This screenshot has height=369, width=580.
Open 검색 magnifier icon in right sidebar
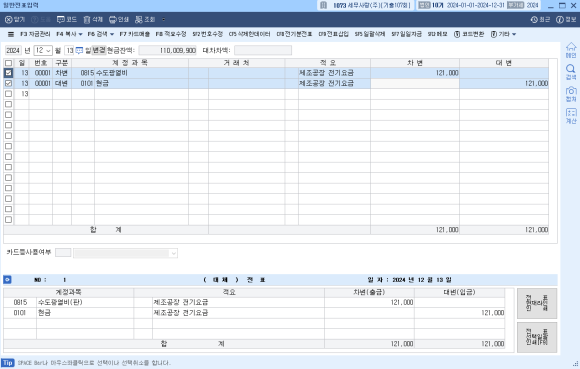click(571, 69)
